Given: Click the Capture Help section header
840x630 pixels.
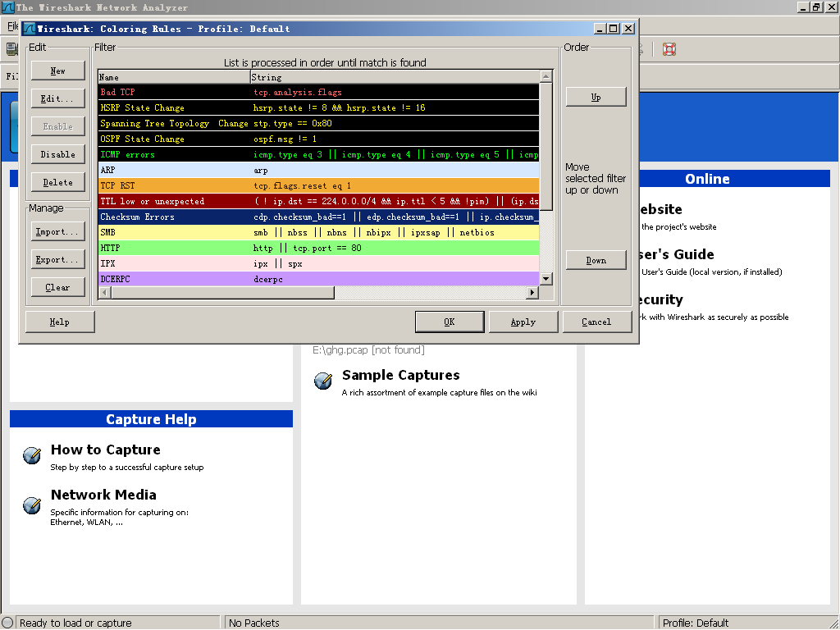Looking at the screenshot, I should pyautogui.click(x=151, y=419).
